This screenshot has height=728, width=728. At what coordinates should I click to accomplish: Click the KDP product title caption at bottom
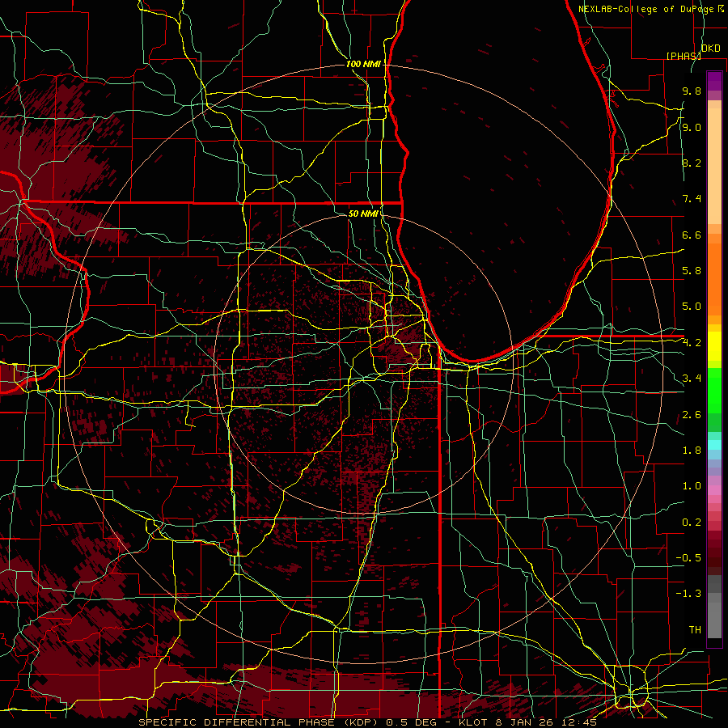pyautogui.click(x=368, y=722)
